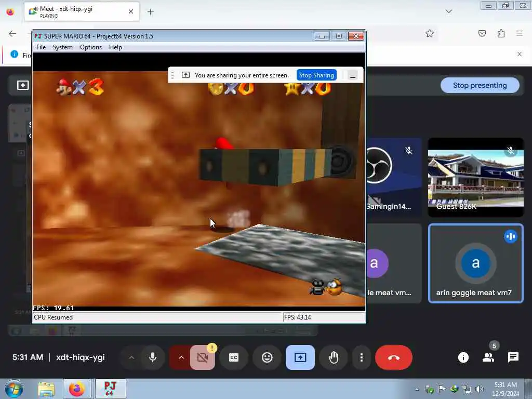Select the Guest 826K video tile

tap(476, 178)
